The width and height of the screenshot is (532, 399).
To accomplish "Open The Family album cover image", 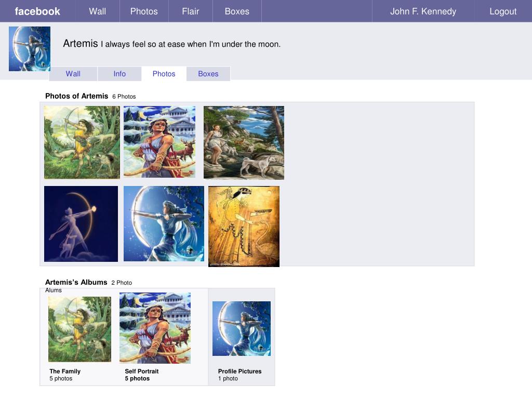I will (79, 329).
